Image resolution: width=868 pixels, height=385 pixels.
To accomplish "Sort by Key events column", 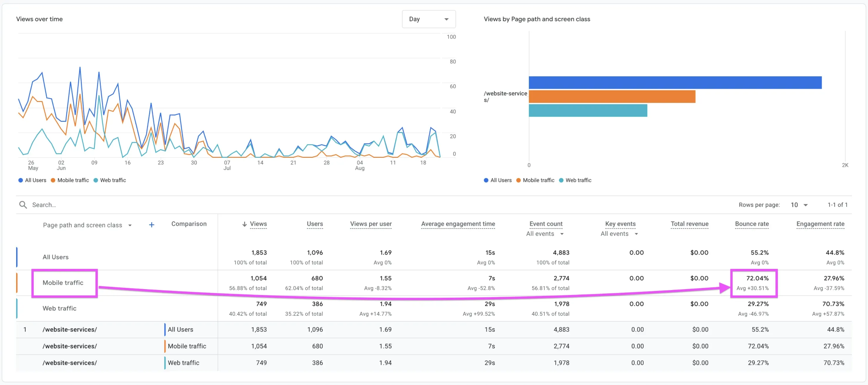I will point(620,224).
